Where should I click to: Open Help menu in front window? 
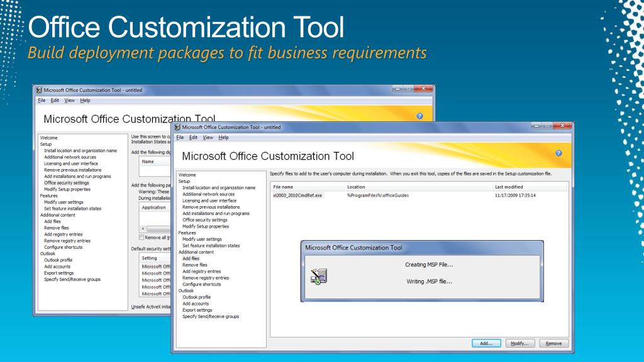coord(223,138)
